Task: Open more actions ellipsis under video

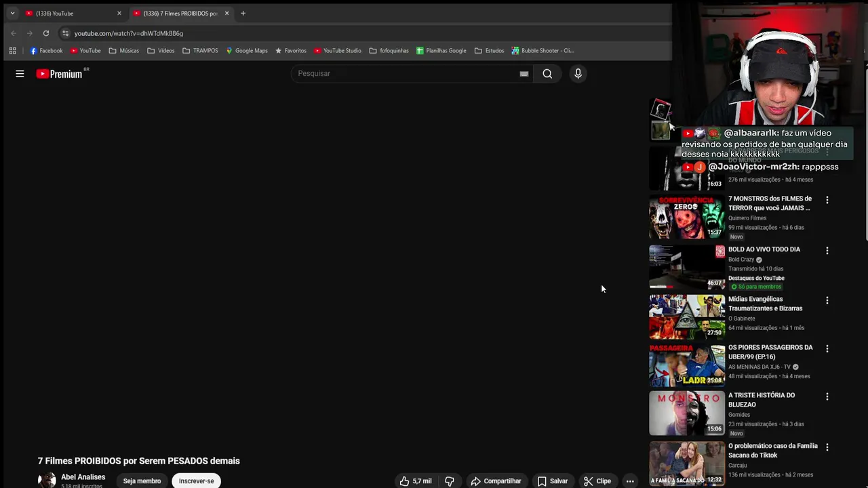Action: (630, 481)
